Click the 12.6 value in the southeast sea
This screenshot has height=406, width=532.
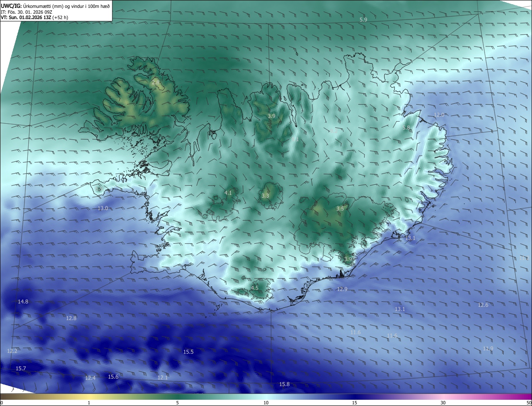(x=483, y=305)
